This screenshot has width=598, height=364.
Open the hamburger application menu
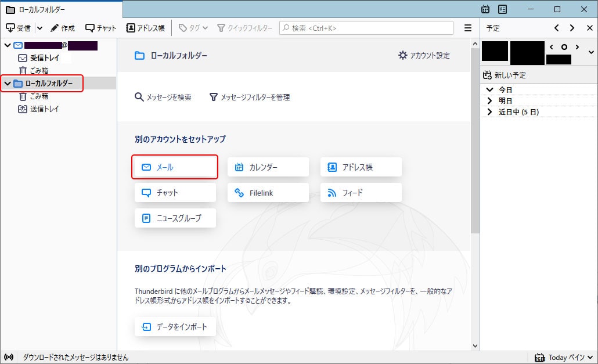468,28
